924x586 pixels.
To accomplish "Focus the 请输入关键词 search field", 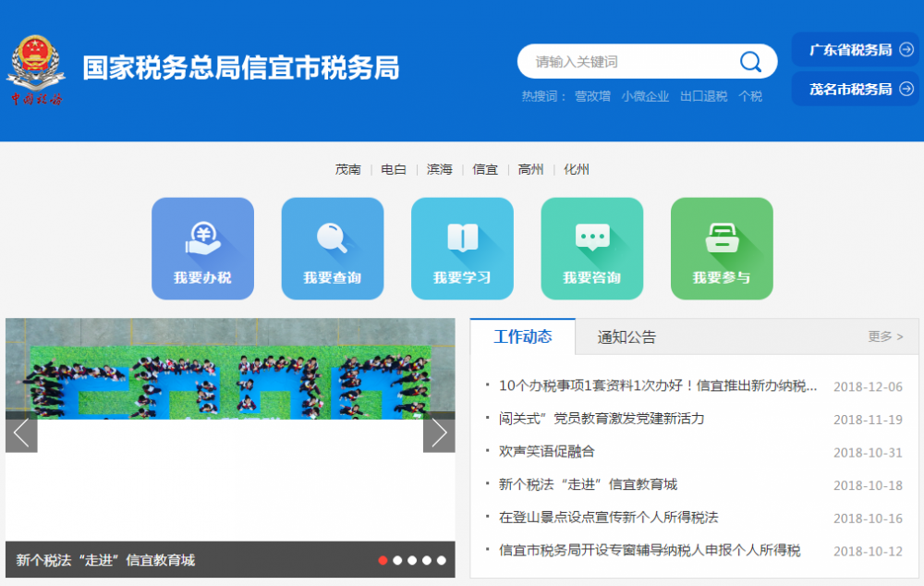I will pos(628,62).
